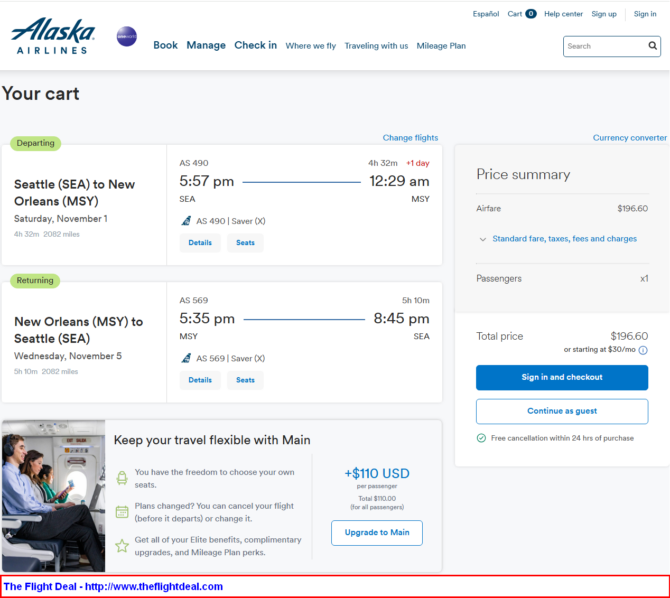Open Traveling with us menu
This screenshot has height=598, width=670.
[x=376, y=46]
